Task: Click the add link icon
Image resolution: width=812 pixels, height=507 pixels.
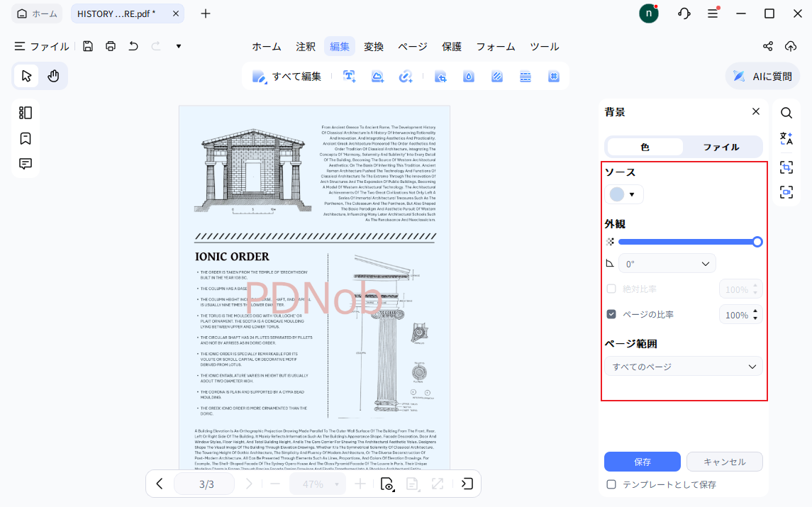Action: coord(406,77)
